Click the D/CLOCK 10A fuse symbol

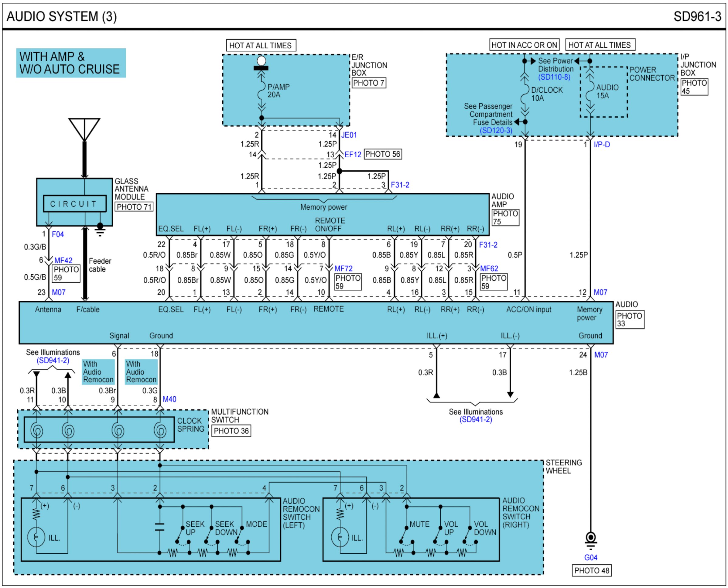(x=525, y=94)
